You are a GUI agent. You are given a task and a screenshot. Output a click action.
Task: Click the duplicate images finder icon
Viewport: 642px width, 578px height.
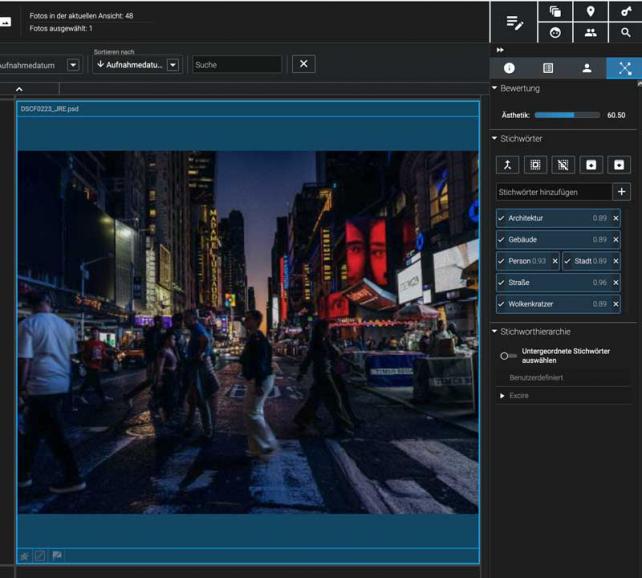[555, 11]
